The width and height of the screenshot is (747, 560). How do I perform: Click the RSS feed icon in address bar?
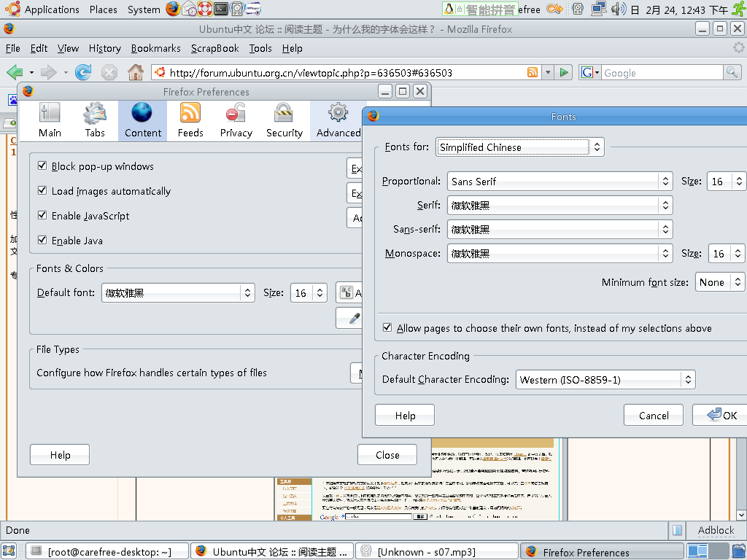pyautogui.click(x=532, y=72)
